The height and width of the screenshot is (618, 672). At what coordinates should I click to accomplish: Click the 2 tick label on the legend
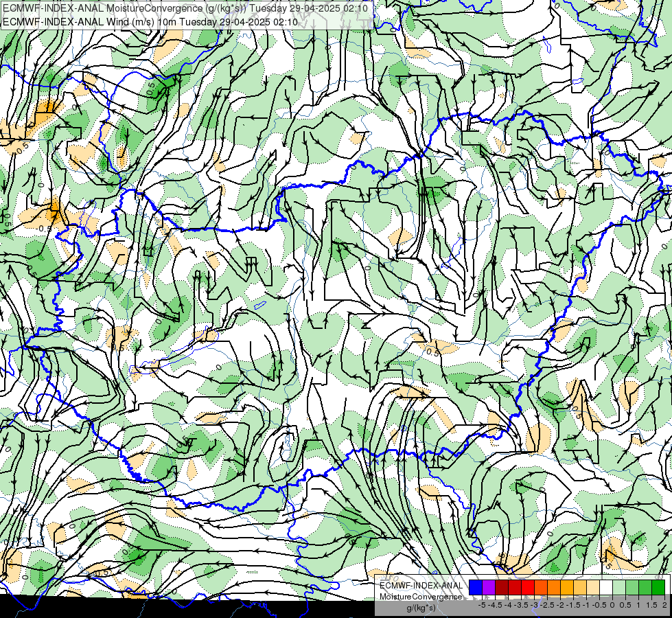coord(664,605)
